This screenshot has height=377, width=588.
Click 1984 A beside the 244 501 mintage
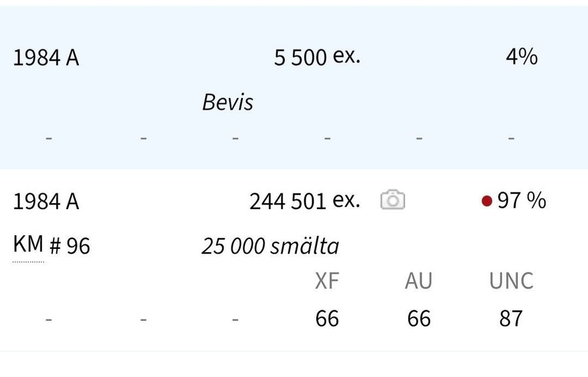pos(46,202)
